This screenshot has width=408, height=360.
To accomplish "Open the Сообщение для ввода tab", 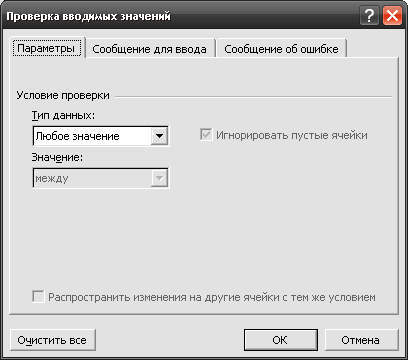I will (x=149, y=49).
